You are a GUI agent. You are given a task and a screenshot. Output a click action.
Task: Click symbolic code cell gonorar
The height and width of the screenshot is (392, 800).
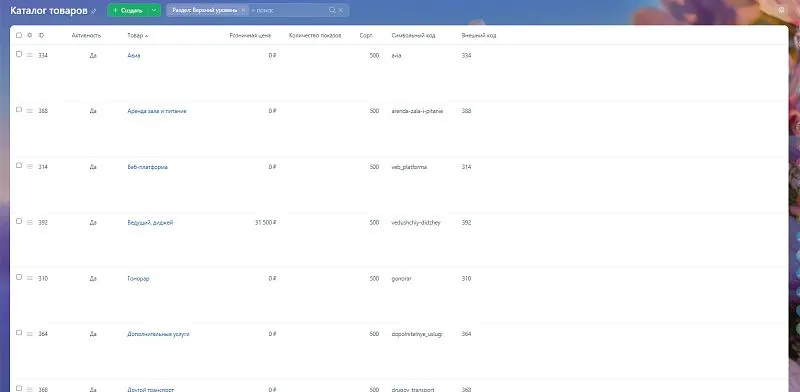click(x=402, y=279)
